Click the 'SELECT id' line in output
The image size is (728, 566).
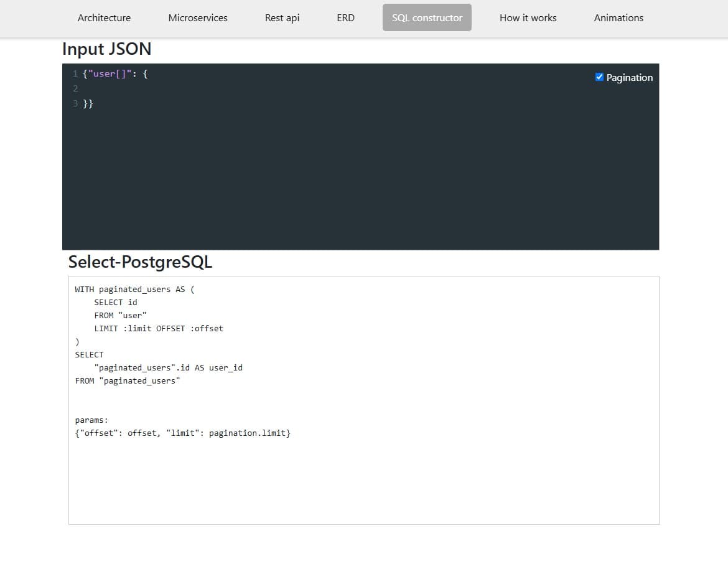pyautogui.click(x=116, y=302)
